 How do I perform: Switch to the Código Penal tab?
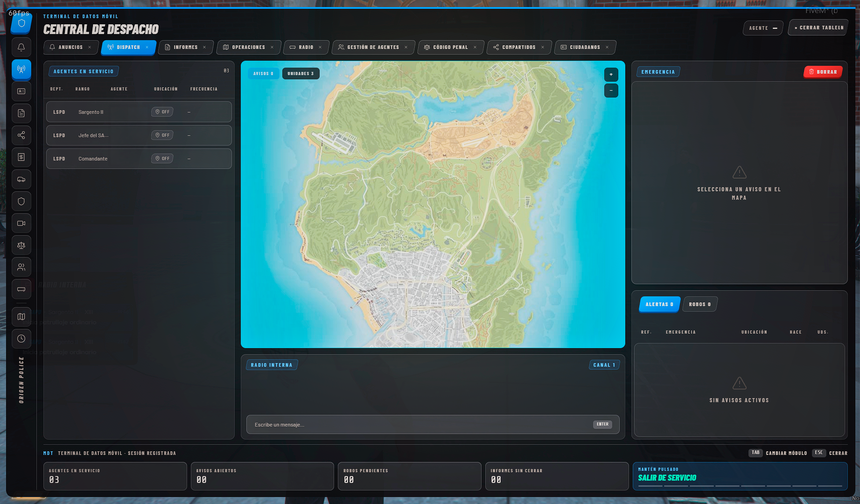click(451, 47)
